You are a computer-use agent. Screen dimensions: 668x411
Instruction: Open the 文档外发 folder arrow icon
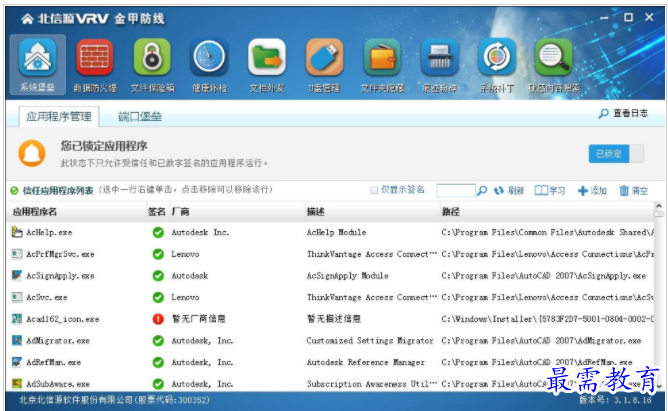click(x=267, y=57)
